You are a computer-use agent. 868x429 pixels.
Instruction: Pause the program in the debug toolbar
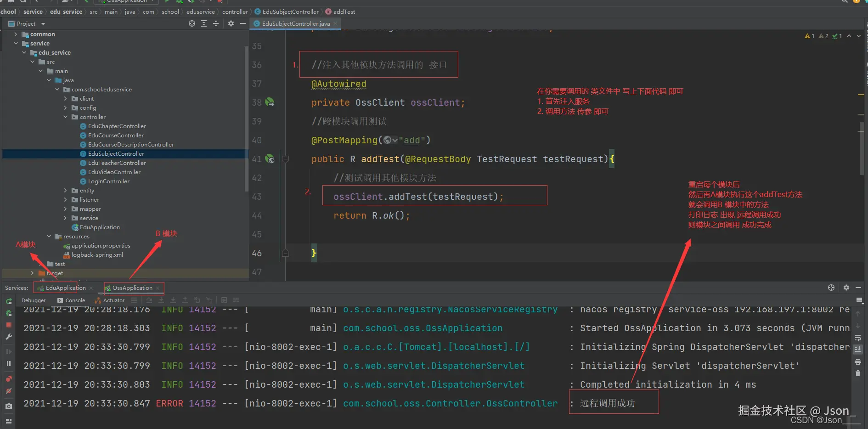click(x=9, y=363)
